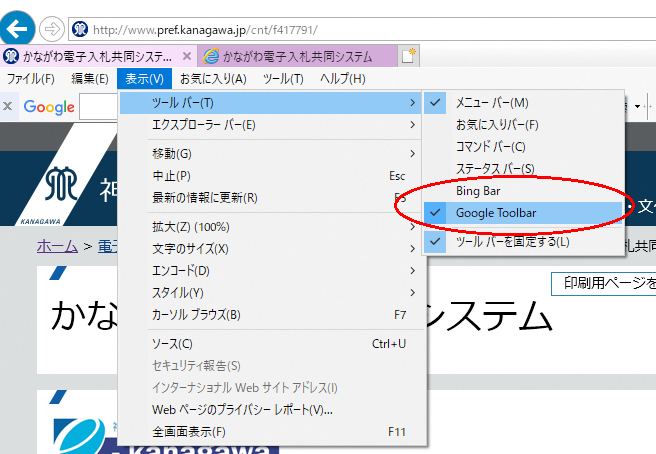The width and height of the screenshot is (656, 454).
Task: Expand the 拡大(Z) (100%) submenu
Action: coord(270,227)
